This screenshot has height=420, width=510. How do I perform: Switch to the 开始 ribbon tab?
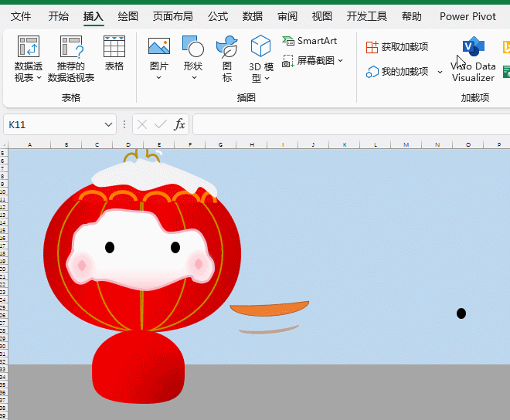(59, 16)
